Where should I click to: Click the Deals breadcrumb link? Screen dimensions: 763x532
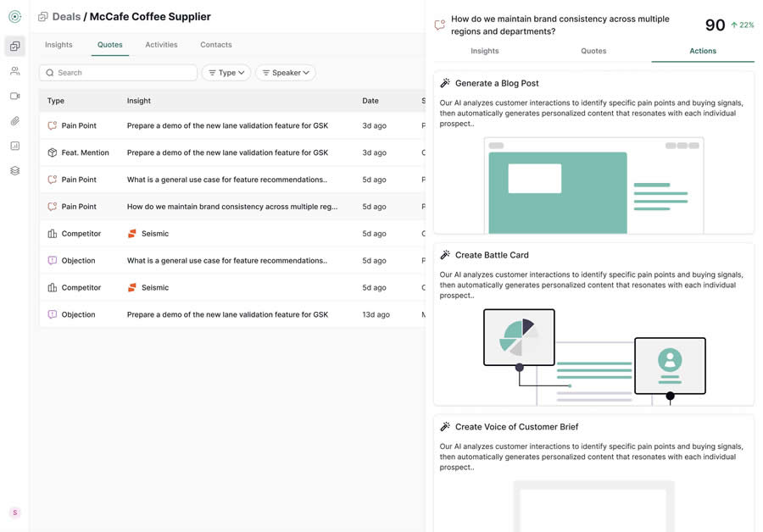pos(66,17)
